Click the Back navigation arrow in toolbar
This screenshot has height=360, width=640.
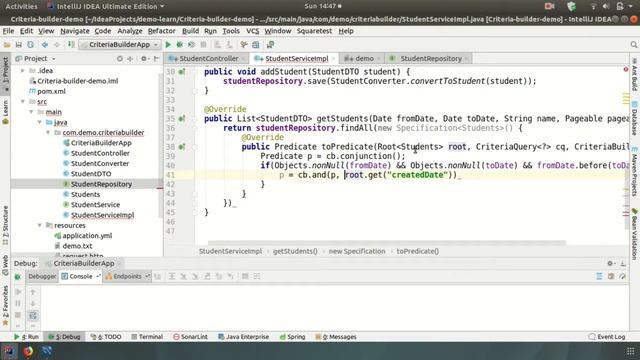[x=44, y=44]
